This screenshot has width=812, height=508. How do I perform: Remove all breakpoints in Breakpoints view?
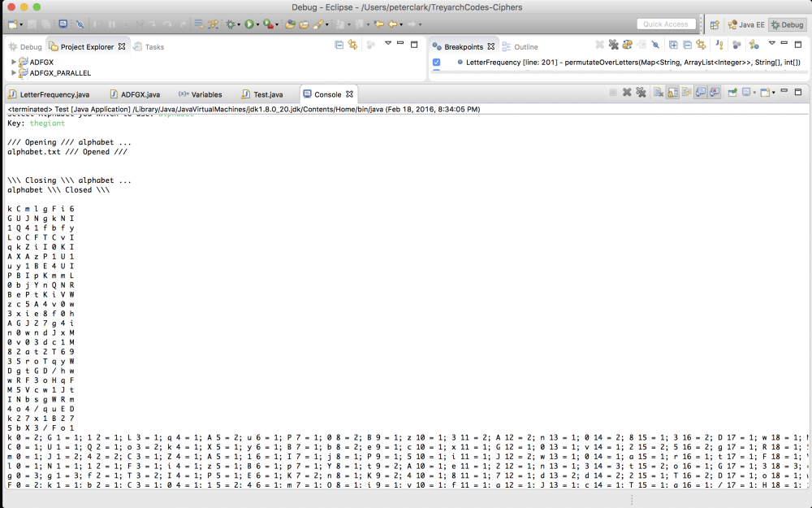point(614,46)
